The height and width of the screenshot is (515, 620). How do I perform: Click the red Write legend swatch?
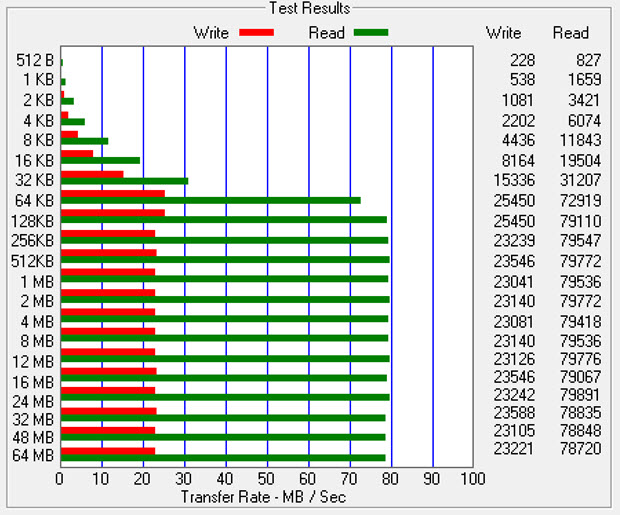pyautogui.click(x=256, y=33)
